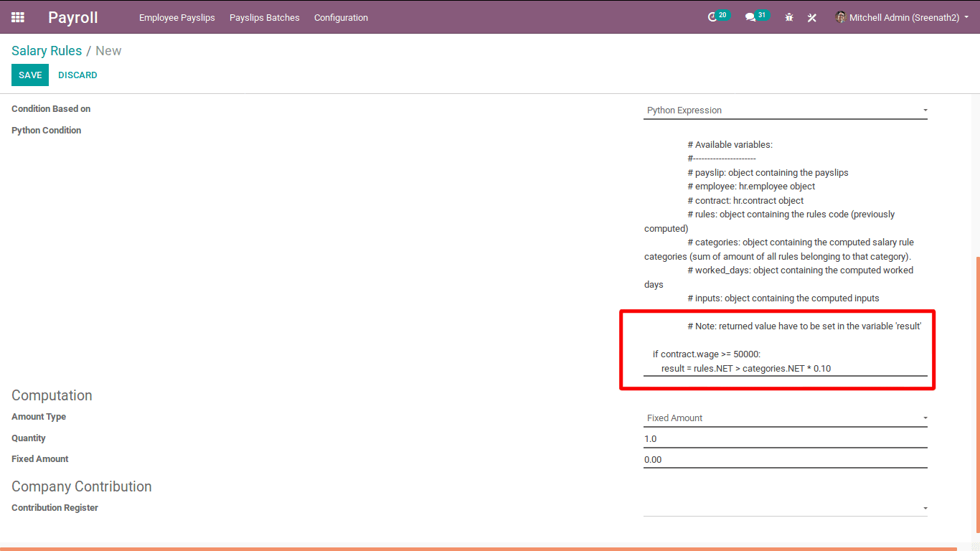The width and height of the screenshot is (980, 551).
Task: Click the Amount Type label
Action: (39, 417)
